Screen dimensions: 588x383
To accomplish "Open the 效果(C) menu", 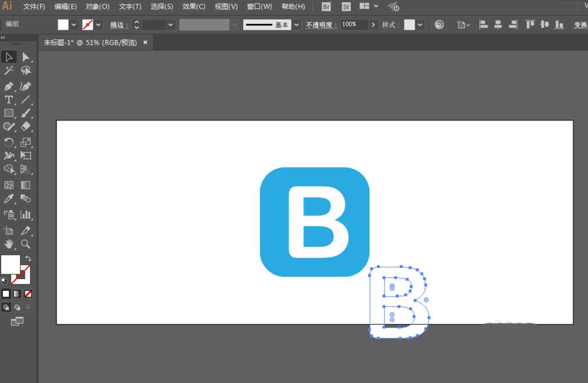I will tap(194, 6).
